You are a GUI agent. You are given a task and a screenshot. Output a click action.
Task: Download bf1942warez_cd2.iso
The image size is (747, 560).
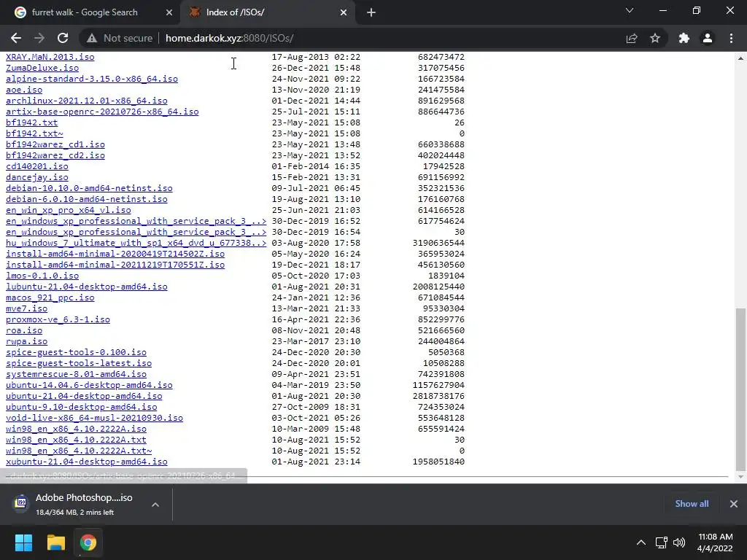(x=55, y=155)
